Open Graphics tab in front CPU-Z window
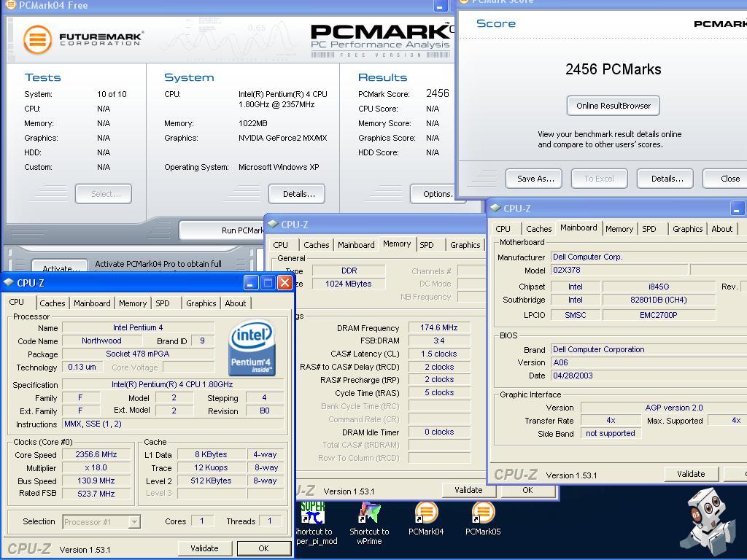 coord(201,303)
